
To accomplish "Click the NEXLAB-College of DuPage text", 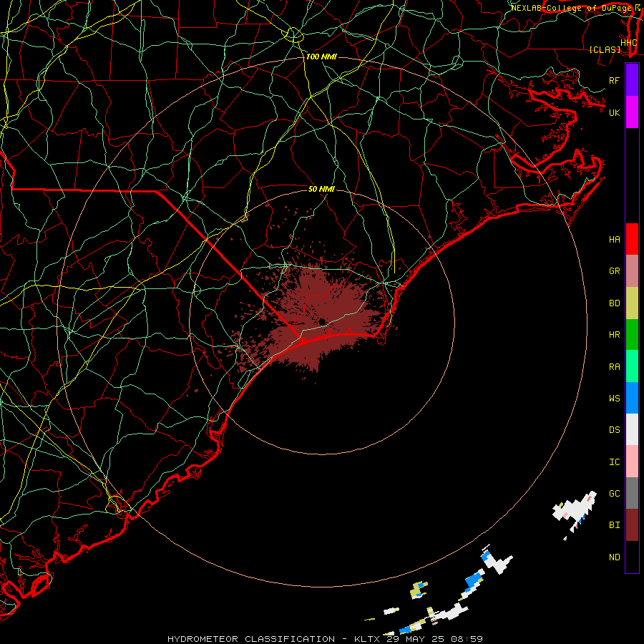I will point(571,8).
